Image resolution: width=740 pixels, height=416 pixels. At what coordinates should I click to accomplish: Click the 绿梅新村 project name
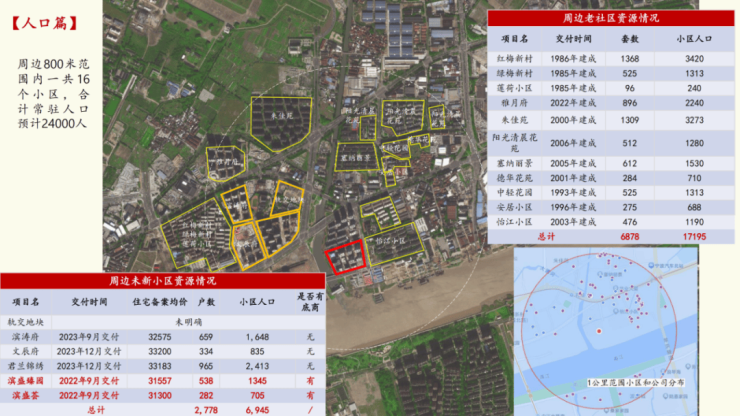coord(514,74)
